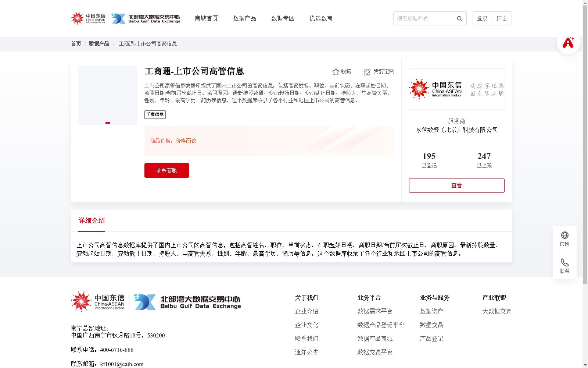Open the 数据专区 menu item
588x368 pixels.
[282, 18]
